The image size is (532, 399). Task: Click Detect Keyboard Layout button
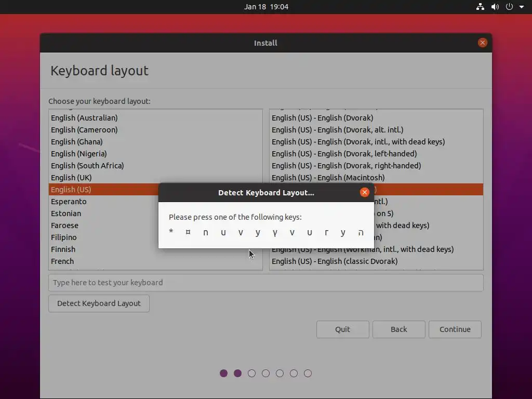coord(99,303)
